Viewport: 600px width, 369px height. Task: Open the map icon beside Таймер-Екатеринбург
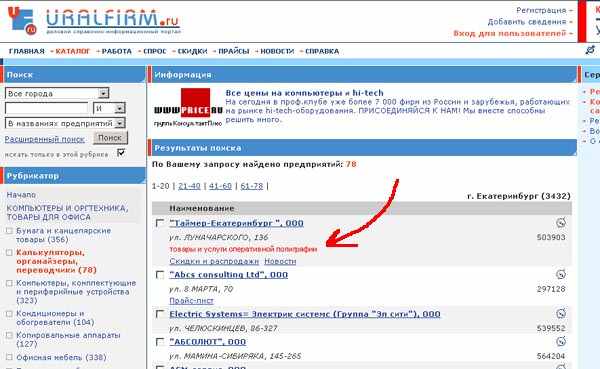point(561,222)
